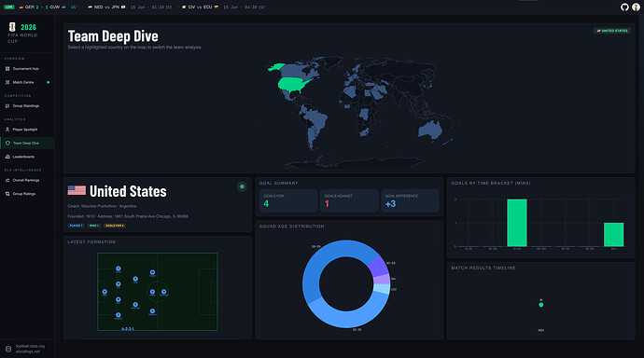Image resolution: width=644 pixels, height=358 pixels.
Task: Select the Group Standings list icon
Action: [7, 105]
